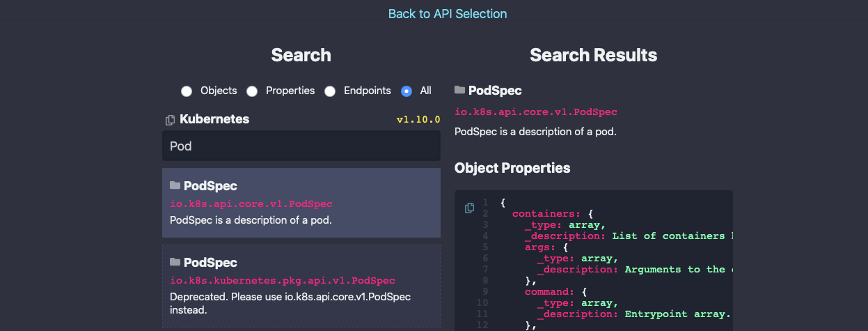
Task: Focus the search field containing Pod
Action: click(x=301, y=146)
